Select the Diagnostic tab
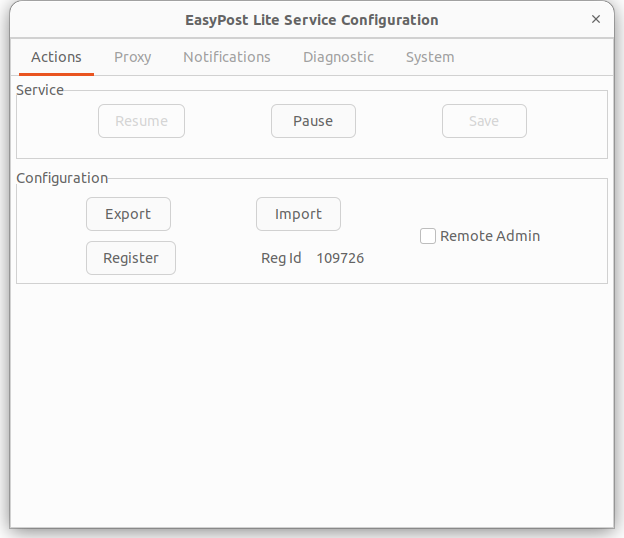 click(x=338, y=57)
